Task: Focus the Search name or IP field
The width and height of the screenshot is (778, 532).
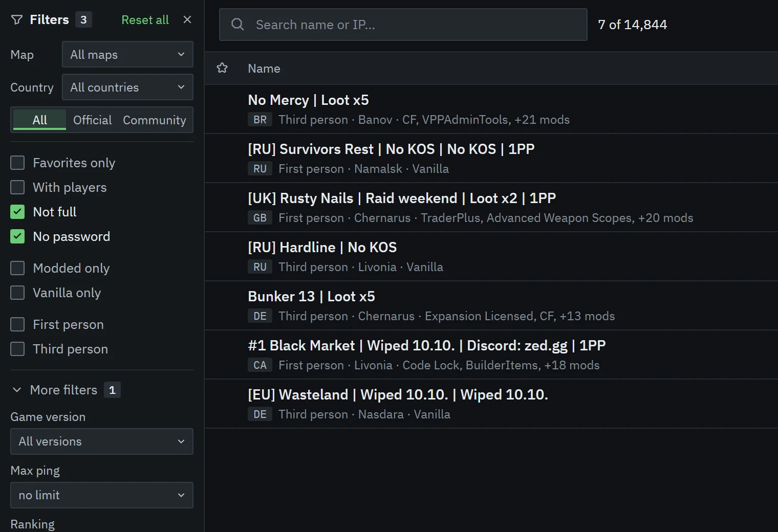Action: [403, 25]
